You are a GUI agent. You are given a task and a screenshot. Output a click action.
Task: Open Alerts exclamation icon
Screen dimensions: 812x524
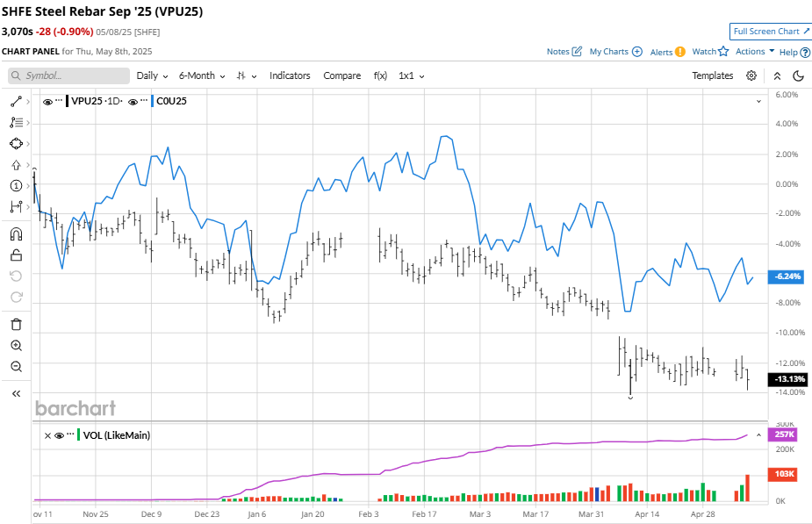coord(680,52)
